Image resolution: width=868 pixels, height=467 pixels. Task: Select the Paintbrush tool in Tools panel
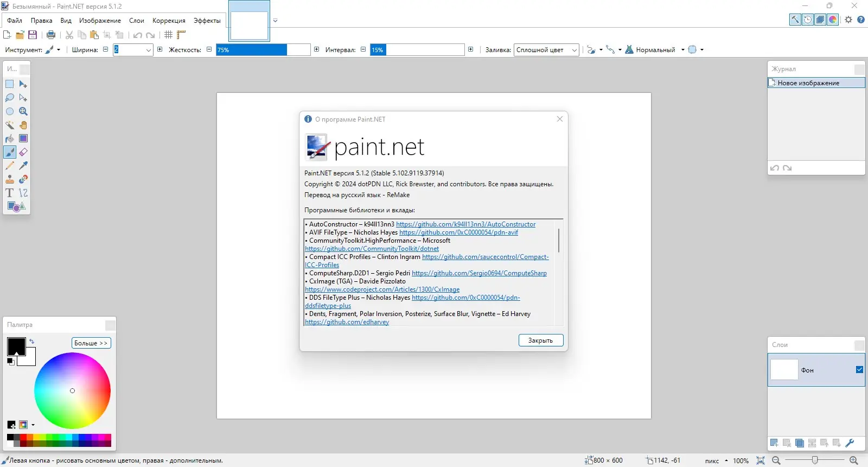tap(10, 152)
